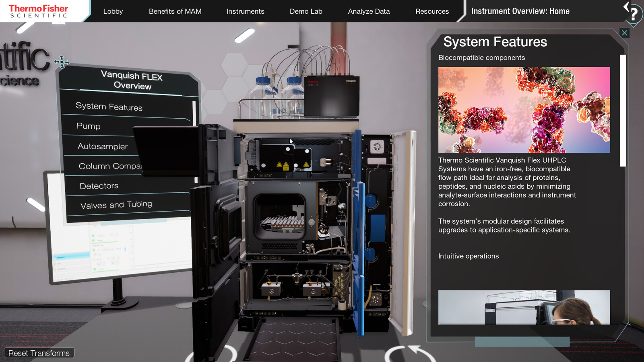Click the Intuitive operations subheading
Image resolution: width=644 pixels, height=362 pixels.
[469, 256]
